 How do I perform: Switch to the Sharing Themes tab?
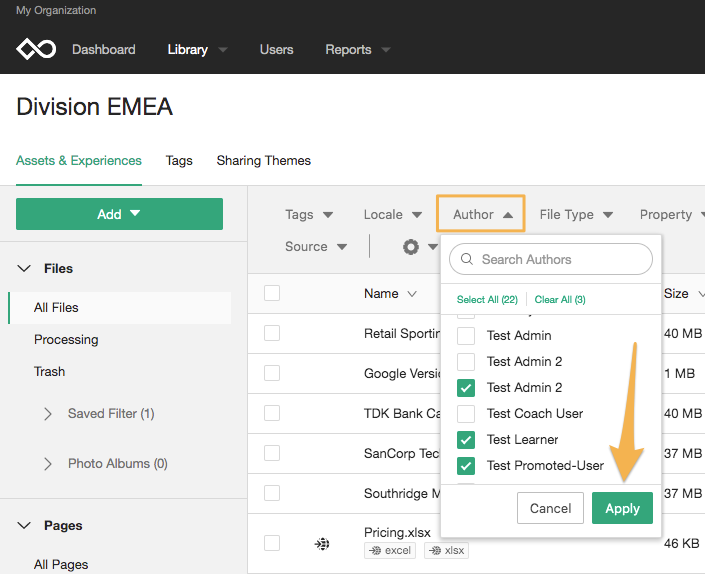point(263,160)
